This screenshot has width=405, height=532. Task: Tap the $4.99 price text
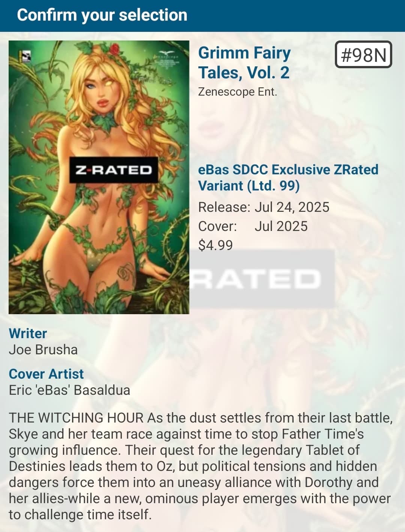pos(216,245)
